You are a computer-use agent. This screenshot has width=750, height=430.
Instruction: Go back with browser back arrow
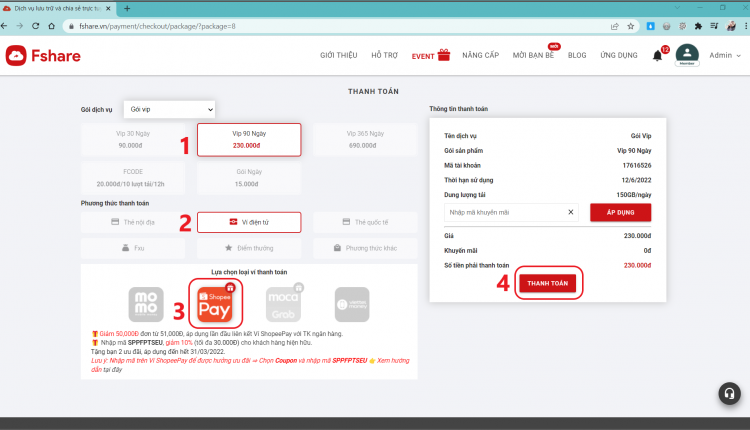pyautogui.click(x=4, y=26)
